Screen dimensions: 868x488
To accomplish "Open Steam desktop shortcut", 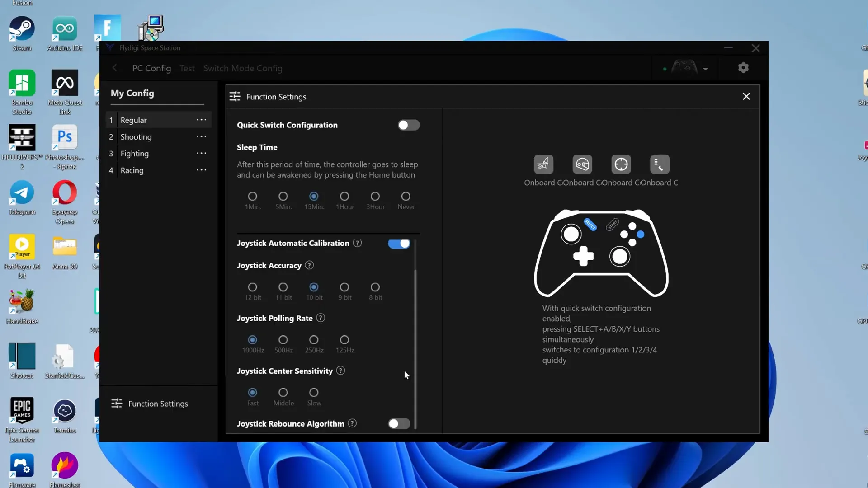I will pos(22,34).
